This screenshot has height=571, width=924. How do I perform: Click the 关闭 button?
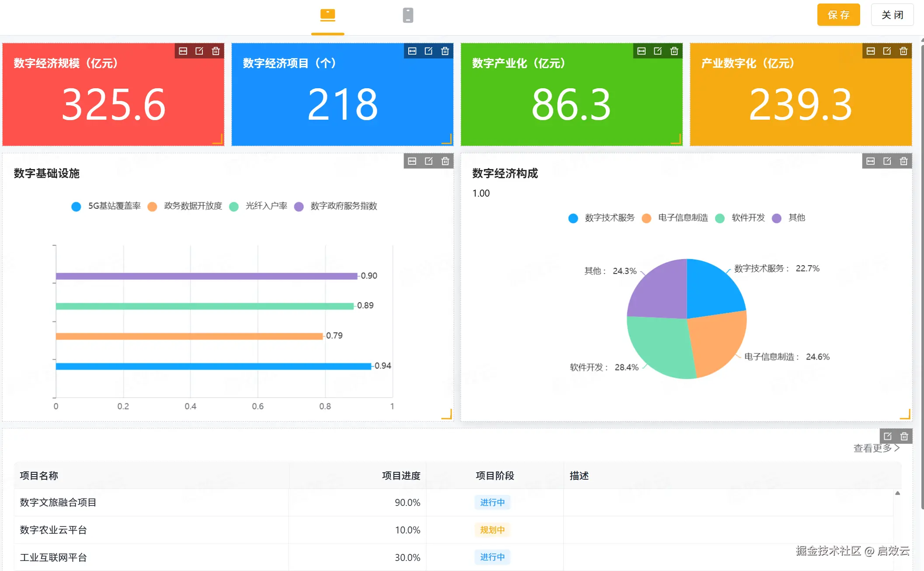[x=892, y=15]
